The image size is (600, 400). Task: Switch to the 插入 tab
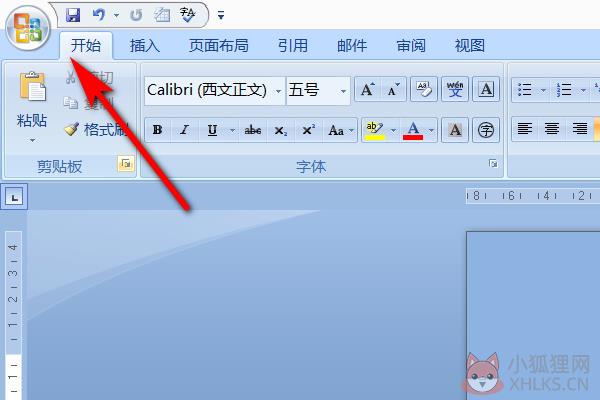(145, 46)
